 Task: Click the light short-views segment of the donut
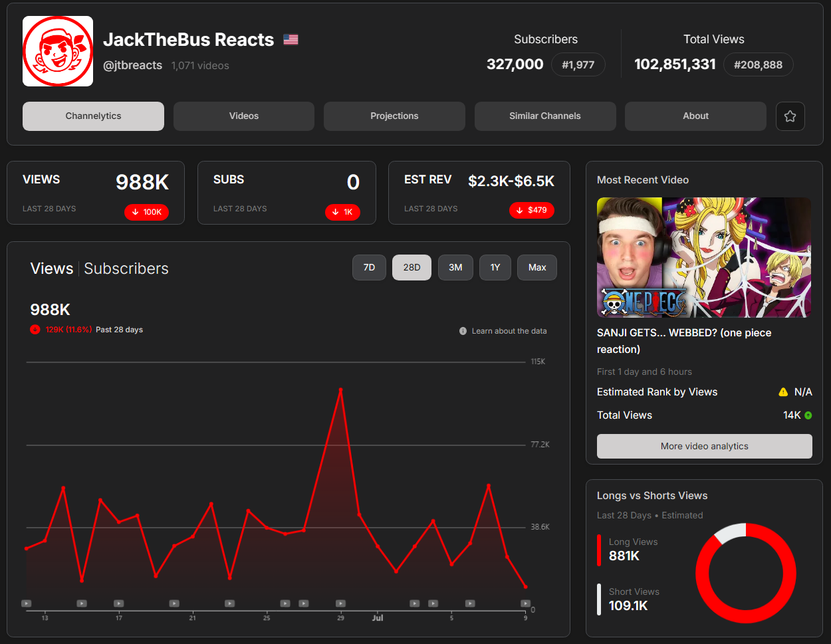[731, 532]
